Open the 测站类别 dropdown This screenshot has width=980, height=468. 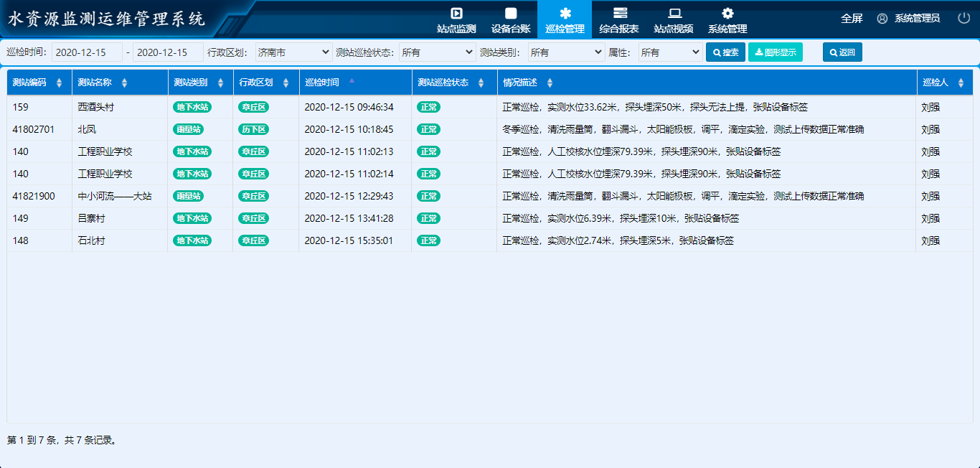(566, 52)
